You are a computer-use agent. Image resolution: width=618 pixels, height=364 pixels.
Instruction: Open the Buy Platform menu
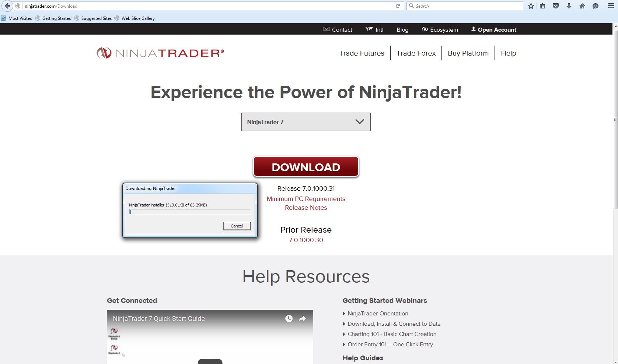468,53
